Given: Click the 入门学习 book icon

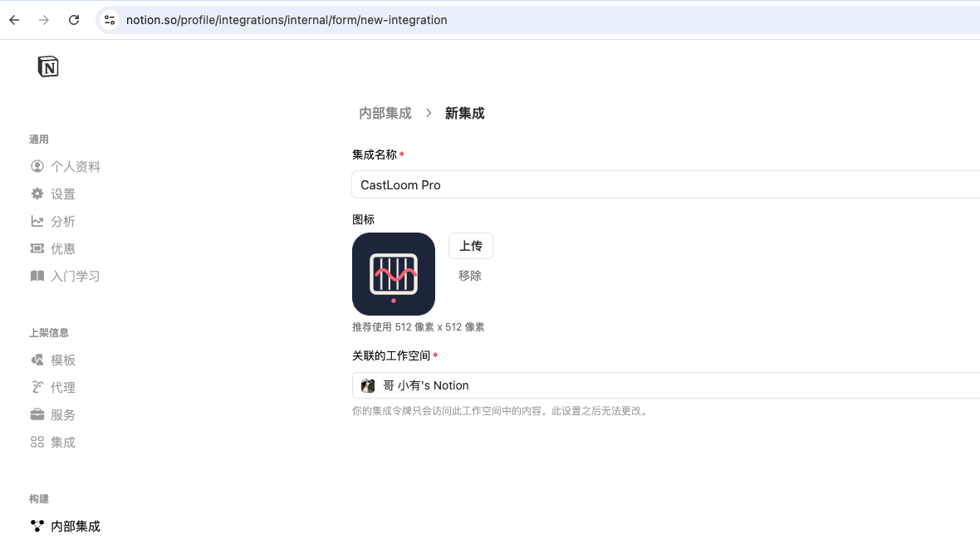Looking at the screenshot, I should (37, 276).
